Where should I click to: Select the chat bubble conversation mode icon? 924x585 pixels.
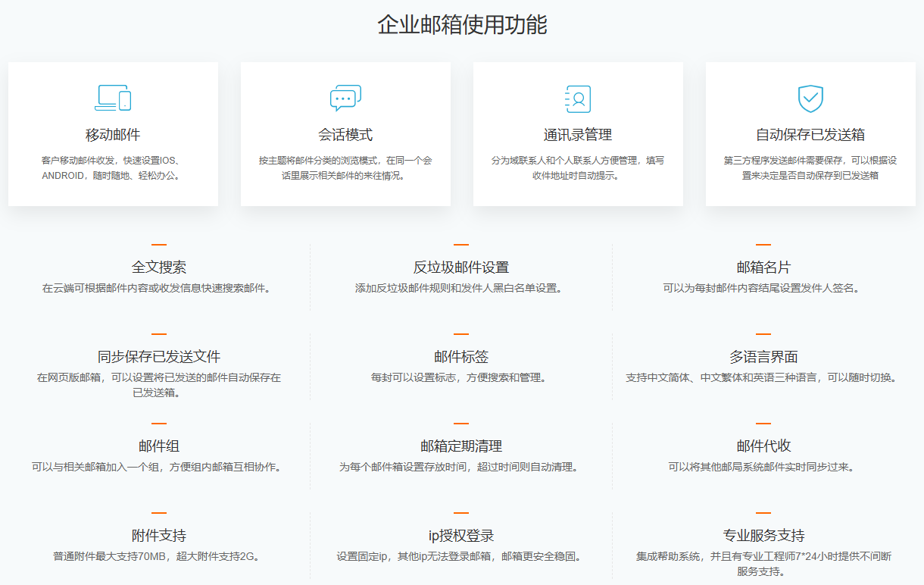(346, 96)
